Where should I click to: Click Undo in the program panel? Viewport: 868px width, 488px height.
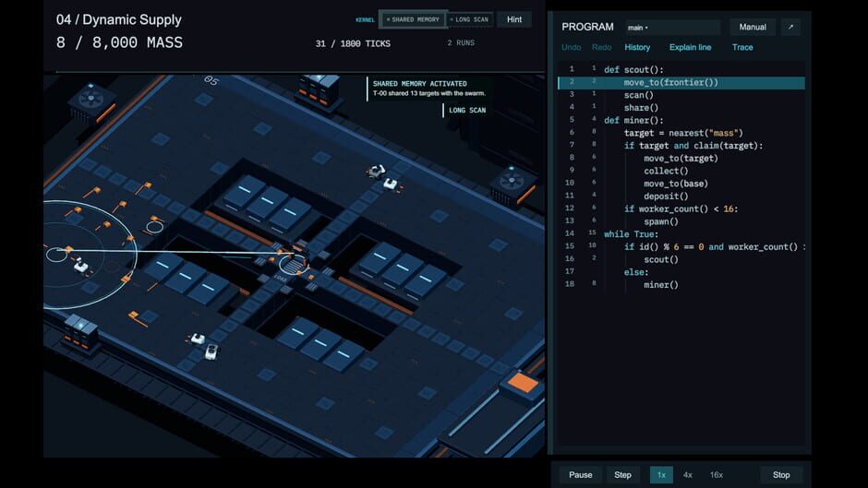click(572, 48)
